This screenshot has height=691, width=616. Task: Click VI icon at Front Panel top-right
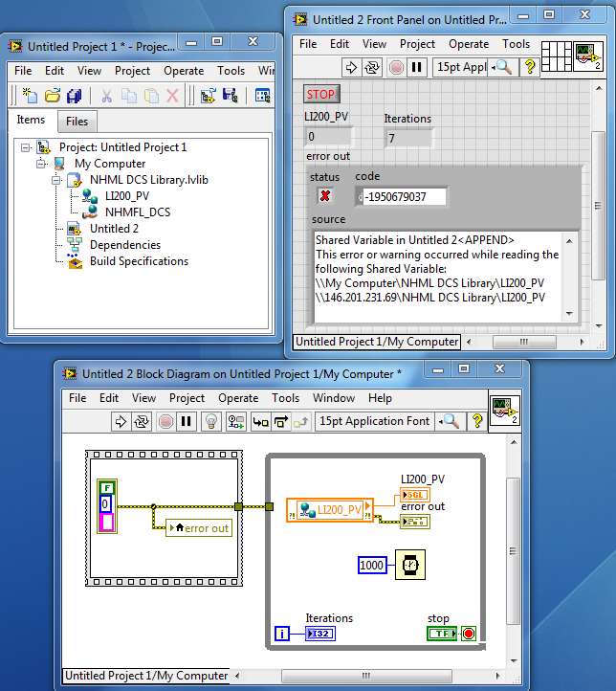(588, 56)
